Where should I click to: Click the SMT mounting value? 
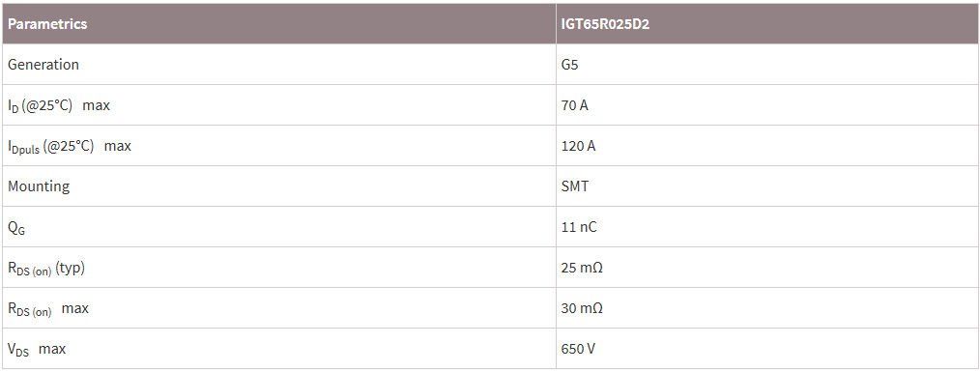(x=575, y=186)
